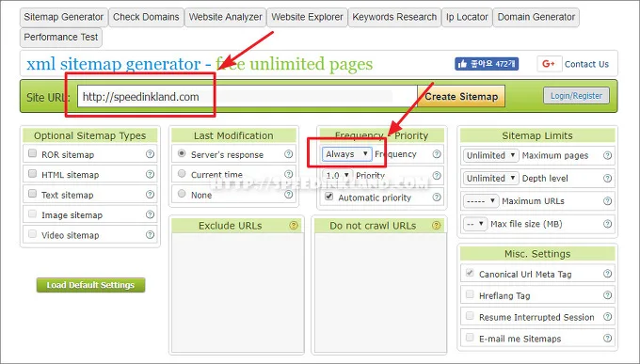Open help icon for Maximum pages
This screenshot has height=364, width=640.
(x=607, y=155)
